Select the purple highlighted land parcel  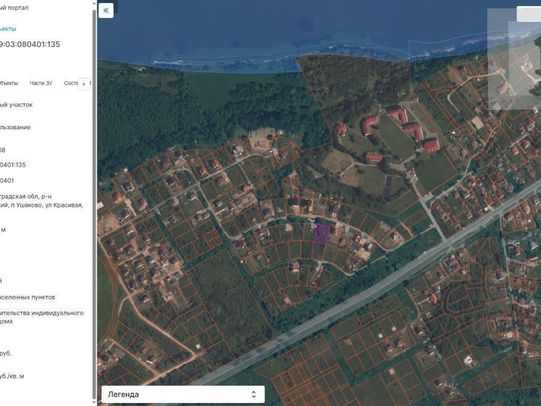coord(321,234)
